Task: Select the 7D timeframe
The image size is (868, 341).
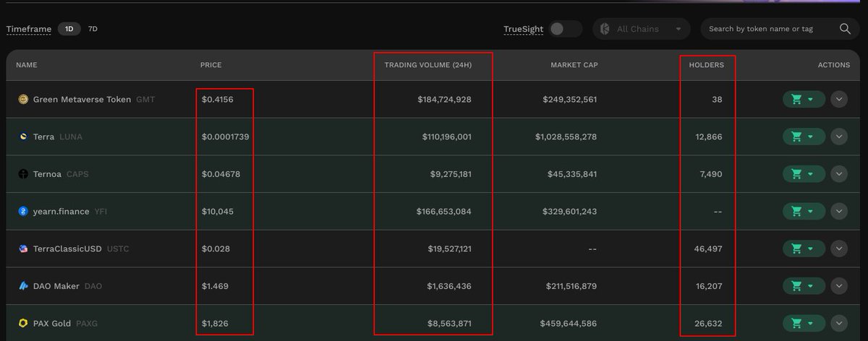Action: (x=93, y=29)
